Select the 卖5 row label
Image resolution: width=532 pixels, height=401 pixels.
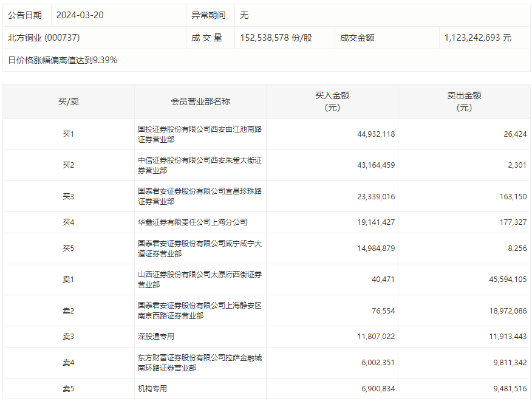(68, 389)
